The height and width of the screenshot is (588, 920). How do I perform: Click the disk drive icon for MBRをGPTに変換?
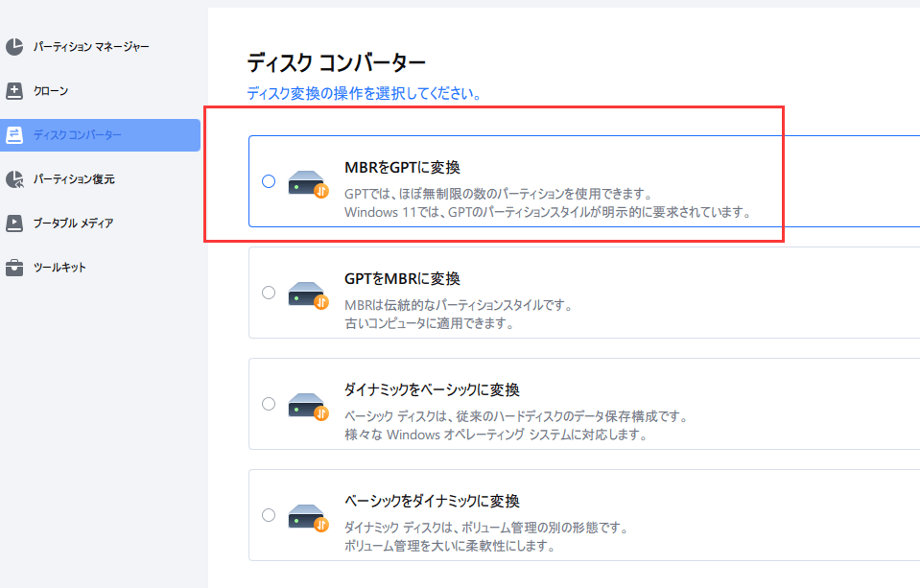[305, 182]
